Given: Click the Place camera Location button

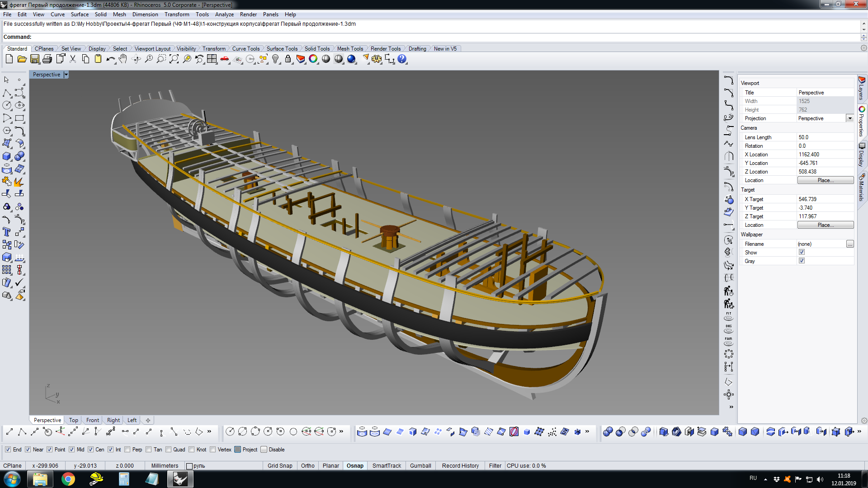Looking at the screenshot, I should pos(826,180).
